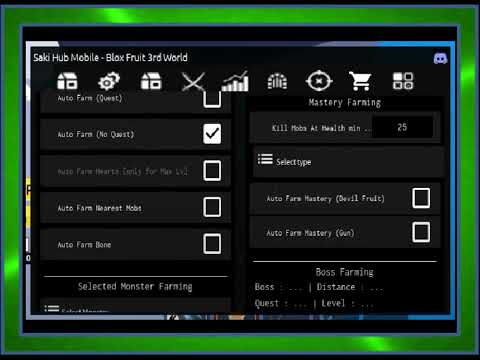Enable Auto Farm Nearest Mobs checkbox
Image resolution: width=480 pixels, height=360 pixels.
click(x=212, y=207)
